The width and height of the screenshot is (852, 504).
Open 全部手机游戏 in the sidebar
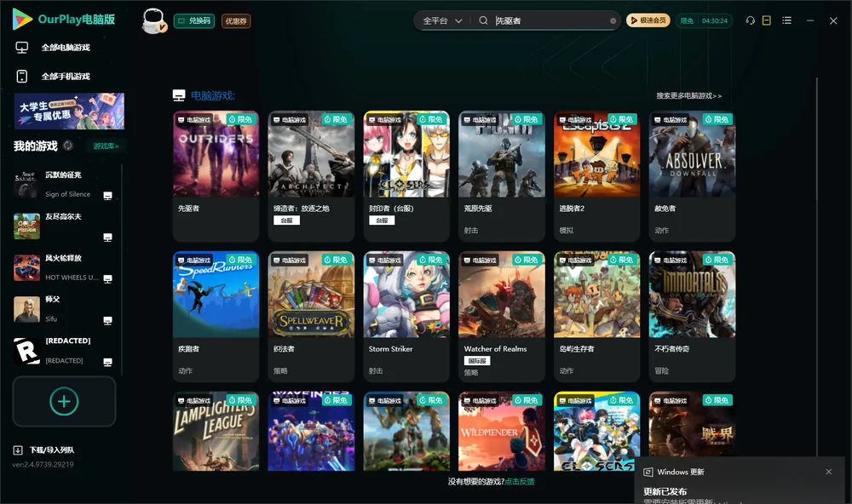(53, 77)
